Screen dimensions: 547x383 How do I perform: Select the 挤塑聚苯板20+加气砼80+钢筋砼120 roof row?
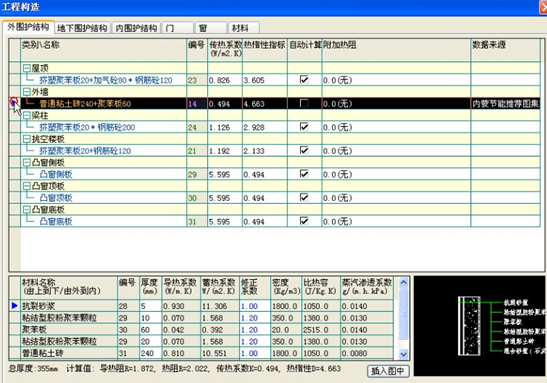click(x=106, y=80)
